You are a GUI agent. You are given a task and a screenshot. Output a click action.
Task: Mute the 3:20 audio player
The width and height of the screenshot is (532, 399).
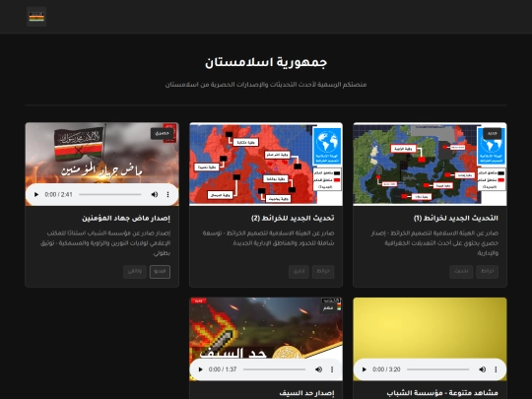click(x=482, y=369)
